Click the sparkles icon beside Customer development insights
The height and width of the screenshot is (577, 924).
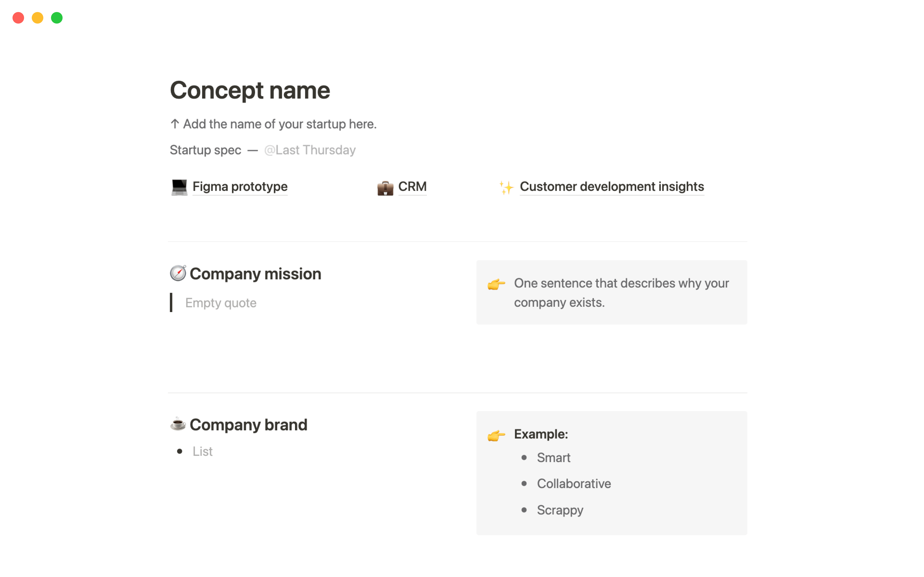(x=506, y=187)
